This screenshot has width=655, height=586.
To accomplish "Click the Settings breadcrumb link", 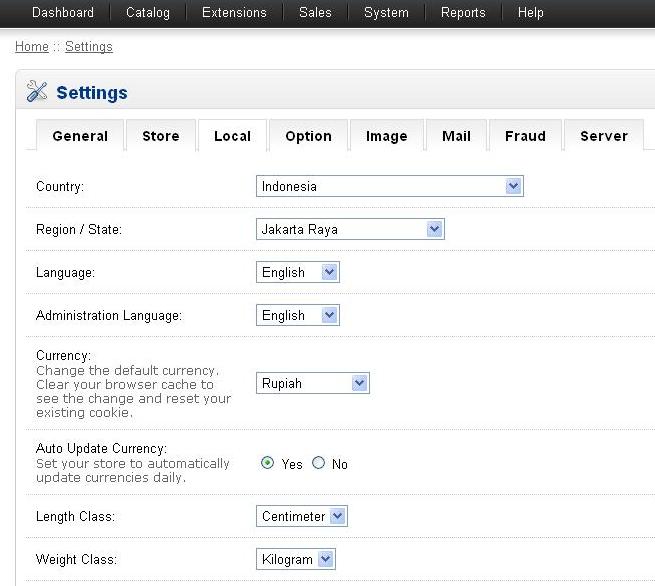I will click(89, 47).
